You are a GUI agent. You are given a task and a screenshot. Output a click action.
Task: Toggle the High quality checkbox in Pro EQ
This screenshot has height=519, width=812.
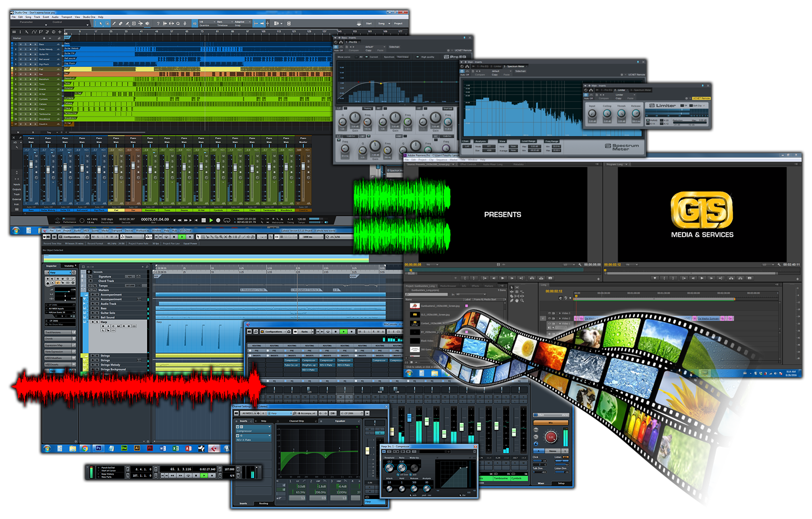(x=417, y=57)
